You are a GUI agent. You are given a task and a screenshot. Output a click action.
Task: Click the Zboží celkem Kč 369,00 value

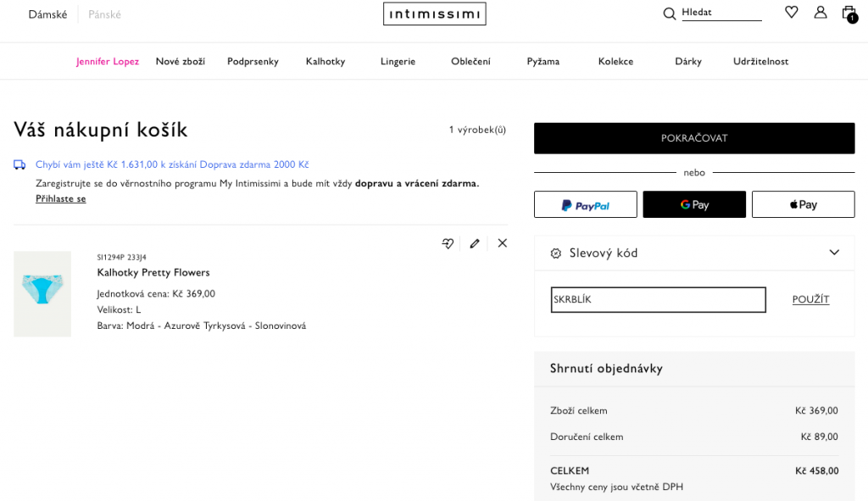816,411
